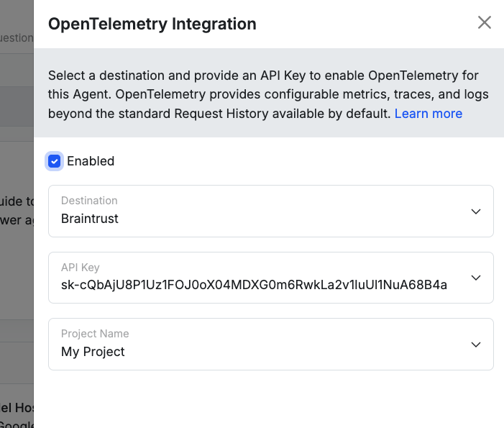Click the API Key field value
Screen dimensions: 504x428
pyautogui.click(x=254, y=285)
